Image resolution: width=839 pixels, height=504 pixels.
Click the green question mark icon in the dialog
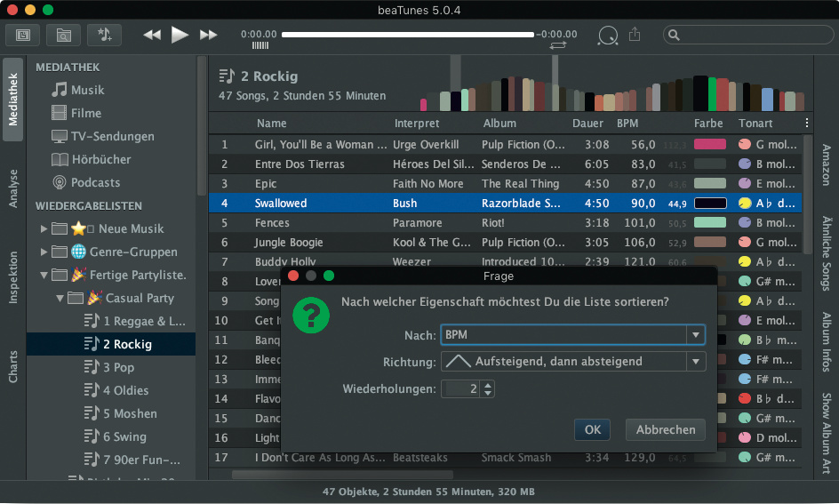tap(311, 315)
